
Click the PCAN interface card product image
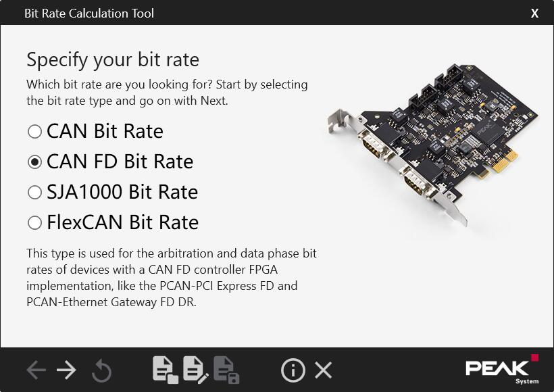pyautogui.click(x=433, y=145)
